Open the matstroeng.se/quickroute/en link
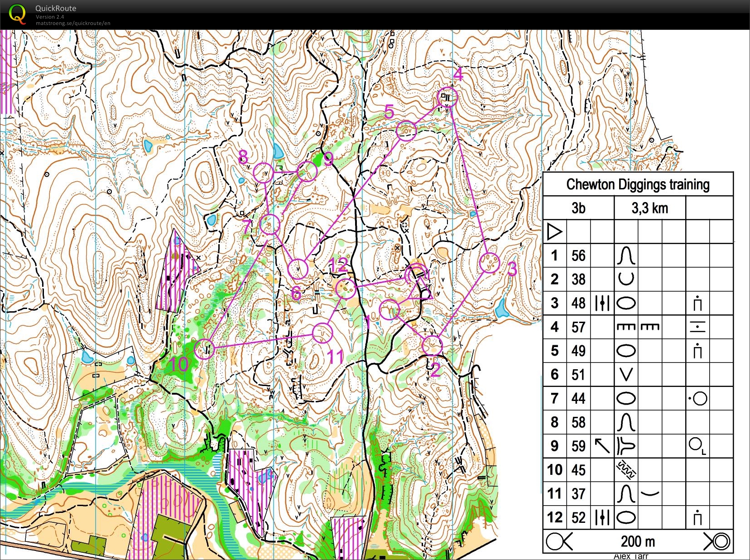 click(x=73, y=24)
